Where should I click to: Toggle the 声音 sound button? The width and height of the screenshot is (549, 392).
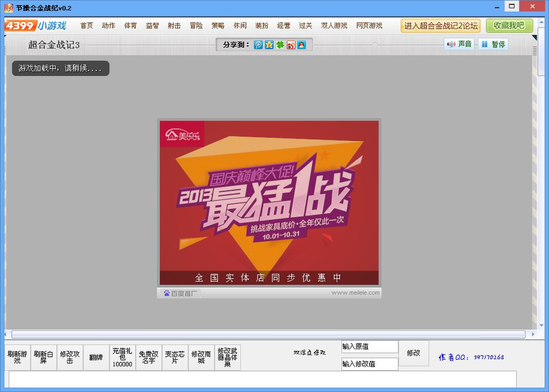459,44
